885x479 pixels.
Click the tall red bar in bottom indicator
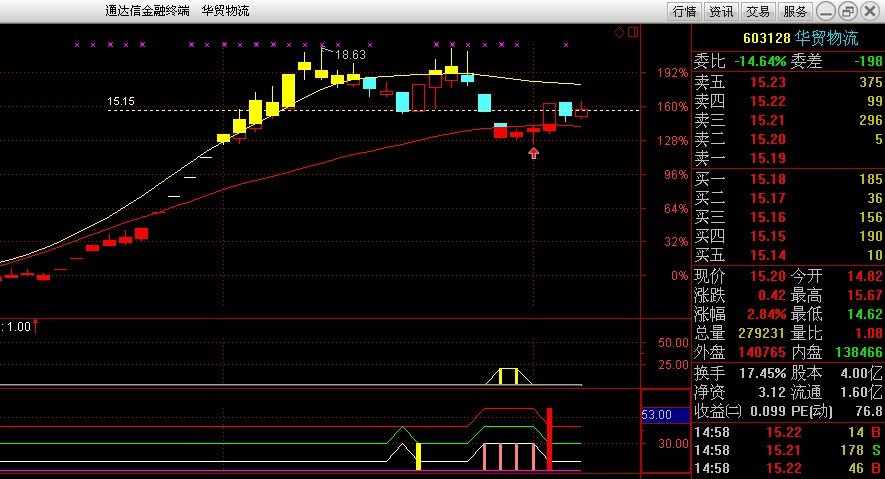pyautogui.click(x=549, y=438)
